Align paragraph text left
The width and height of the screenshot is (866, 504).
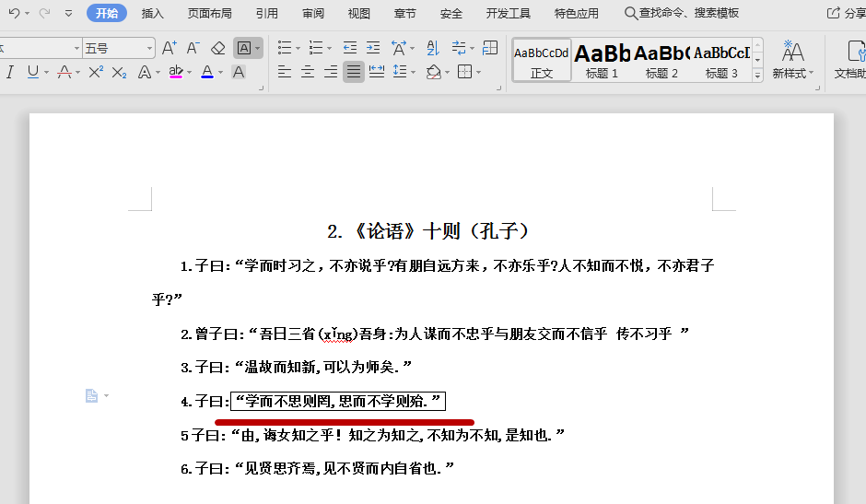click(285, 72)
